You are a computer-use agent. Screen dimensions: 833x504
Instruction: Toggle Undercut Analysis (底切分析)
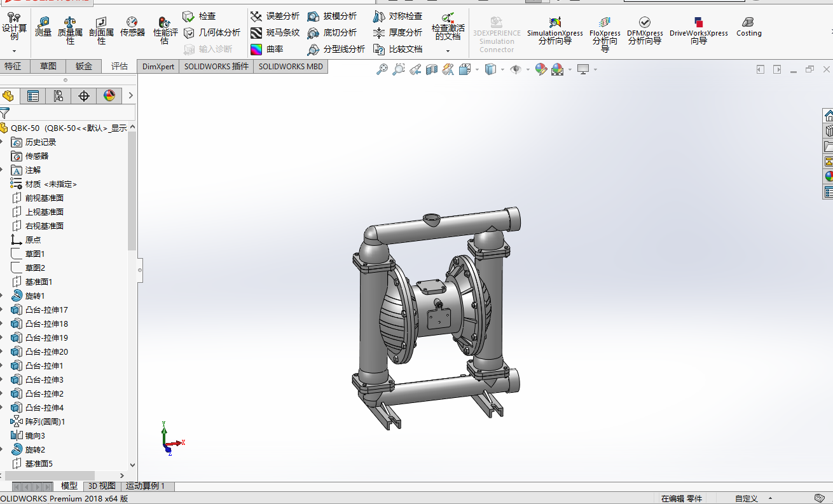click(x=332, y=32)
